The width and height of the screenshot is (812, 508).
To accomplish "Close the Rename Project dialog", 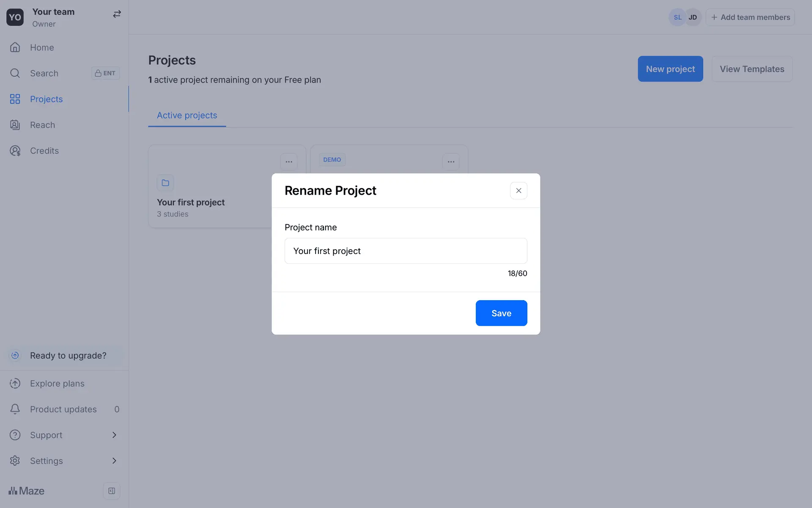I will tap(518, 190).
